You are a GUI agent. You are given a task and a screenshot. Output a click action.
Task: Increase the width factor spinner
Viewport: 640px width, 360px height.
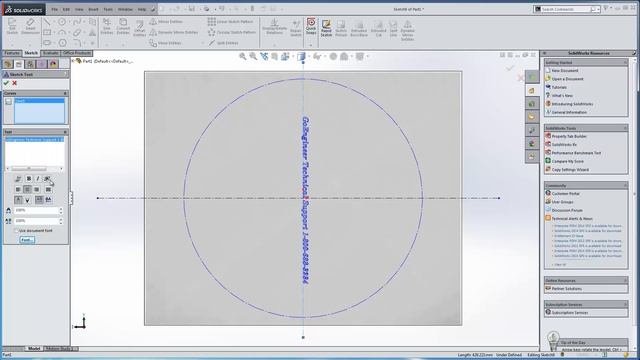pyautogui.click(x=61, y=209)
